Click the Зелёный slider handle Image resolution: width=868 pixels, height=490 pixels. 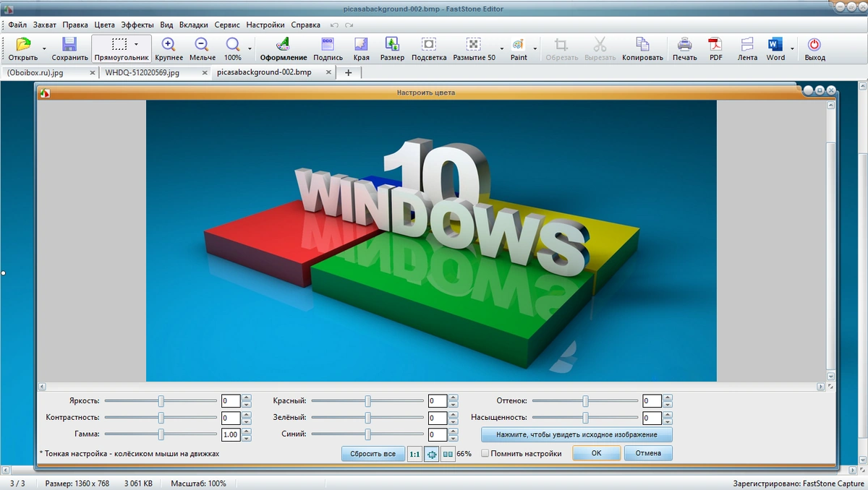pyautogui.click(x=367, y=418)
